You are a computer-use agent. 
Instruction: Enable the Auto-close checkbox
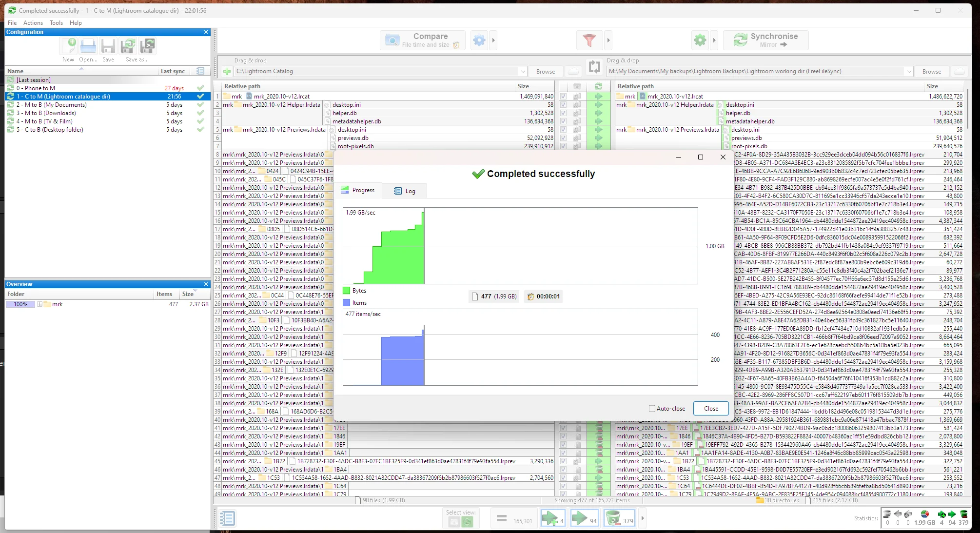(x=652, y=409)
